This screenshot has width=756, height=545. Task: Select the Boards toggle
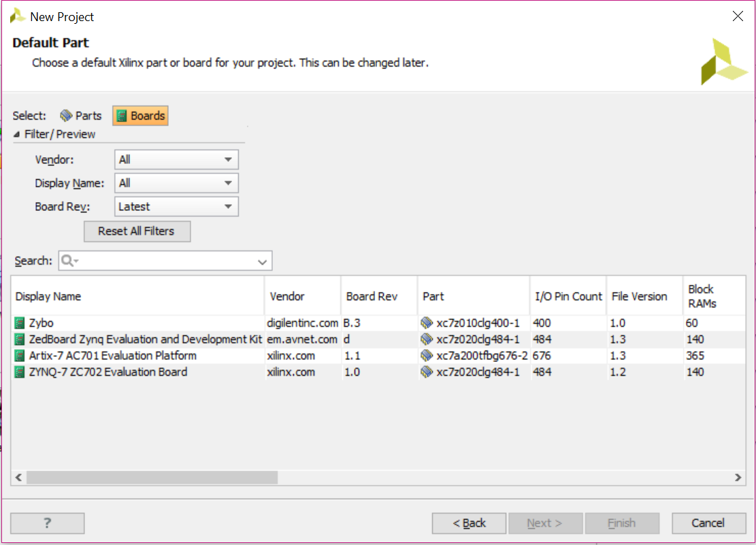tap(140, 116)
